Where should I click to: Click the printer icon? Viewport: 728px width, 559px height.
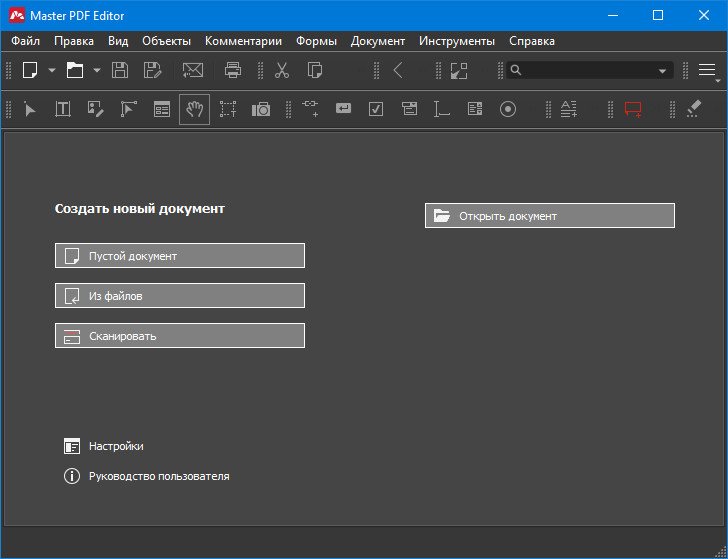pos(233,71)
